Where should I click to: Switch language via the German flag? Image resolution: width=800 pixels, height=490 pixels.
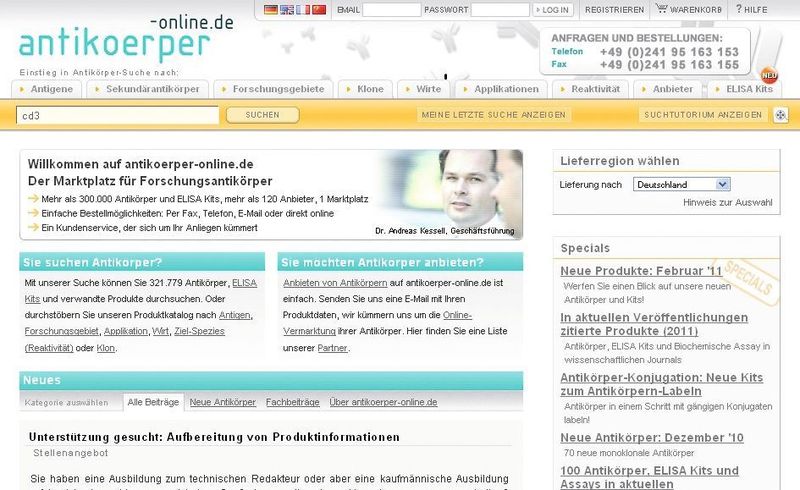click(x=270, y=9)
